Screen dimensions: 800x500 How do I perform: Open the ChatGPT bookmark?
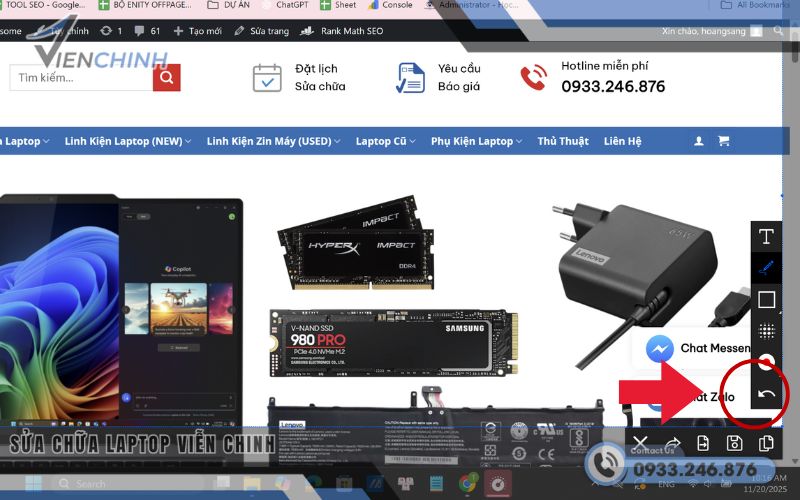[286, 5]
